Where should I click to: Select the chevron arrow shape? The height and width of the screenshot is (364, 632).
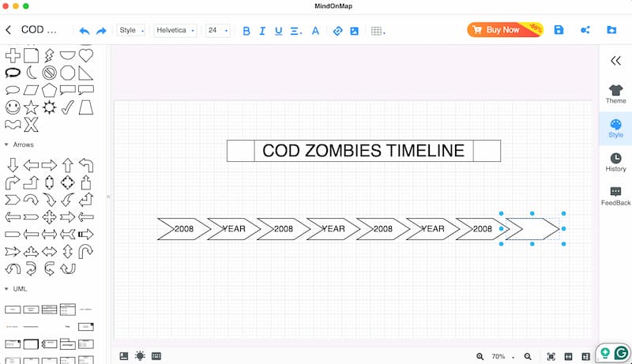click(13, 200)
